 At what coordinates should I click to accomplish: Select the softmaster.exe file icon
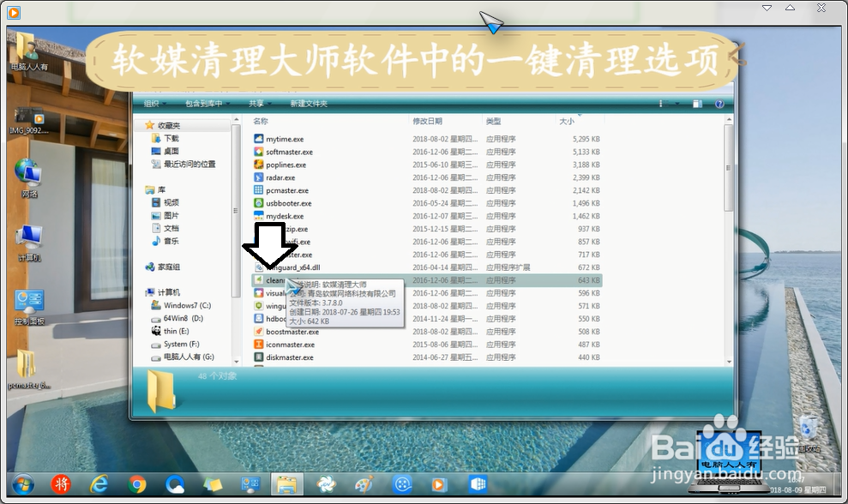pyautogui.click(x=258, y=152)
